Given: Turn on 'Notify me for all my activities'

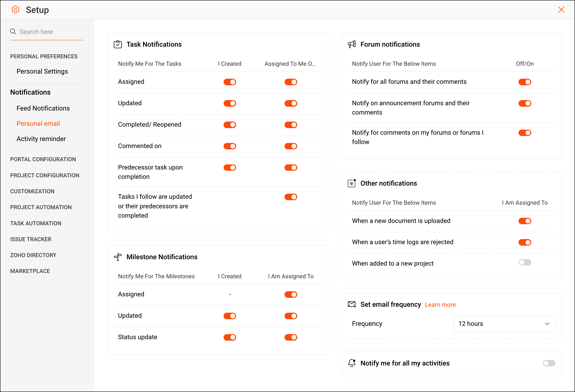Looking at the screenshot, I should click(x=549, y=363).
